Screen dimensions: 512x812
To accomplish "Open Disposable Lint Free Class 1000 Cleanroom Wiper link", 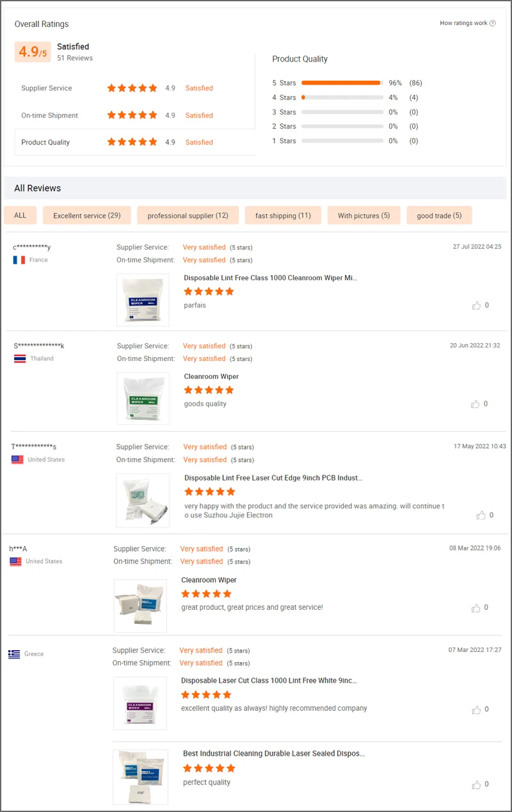I will 271,278.
